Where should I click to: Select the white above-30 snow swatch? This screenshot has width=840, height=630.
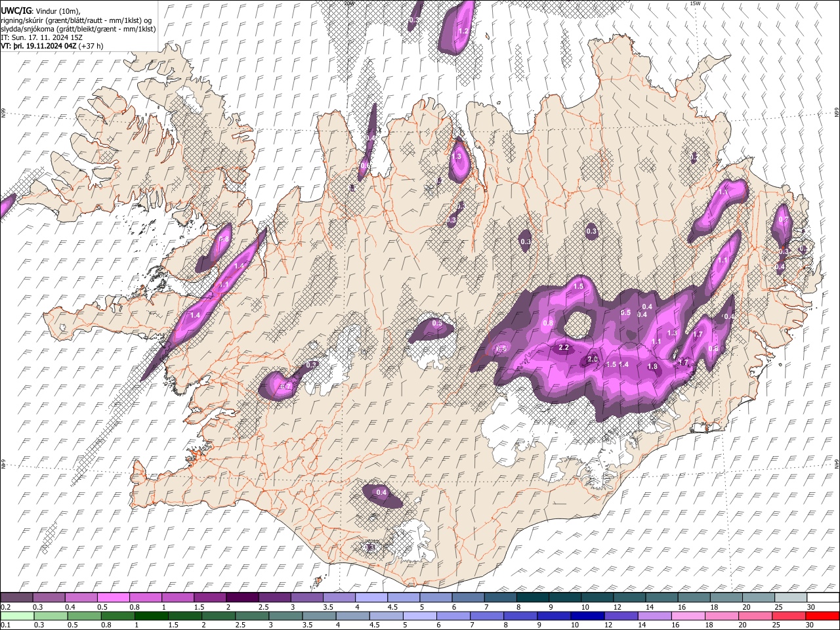click(x=822, y=597)
